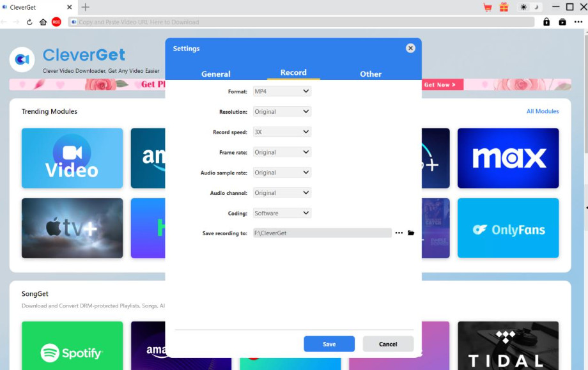Open the TIDAL module tile
The width and height of the screenshot is (588, 370).
click(507, 346)
